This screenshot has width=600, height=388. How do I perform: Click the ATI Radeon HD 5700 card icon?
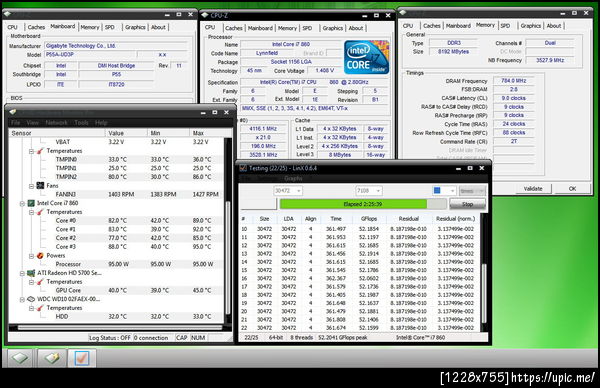pos(31,273)
